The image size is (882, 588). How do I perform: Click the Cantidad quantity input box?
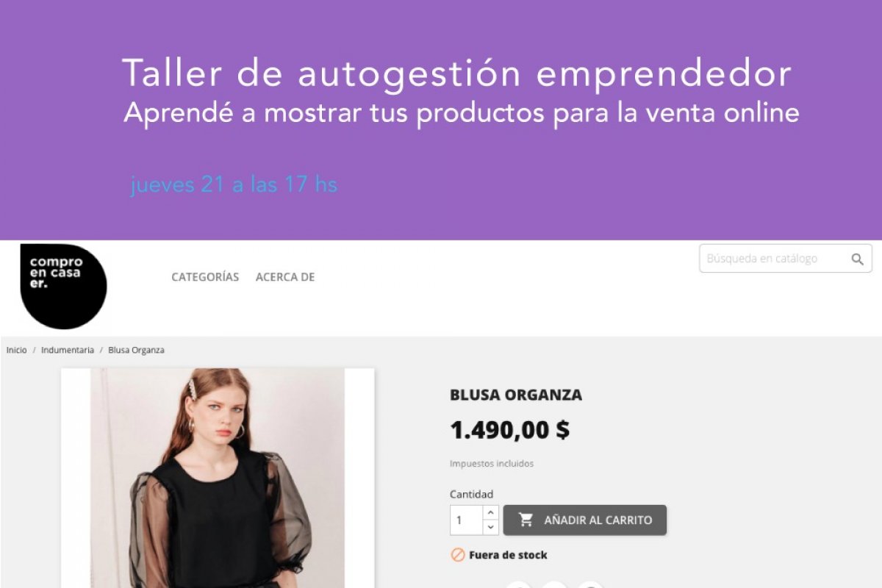(466, 520)
